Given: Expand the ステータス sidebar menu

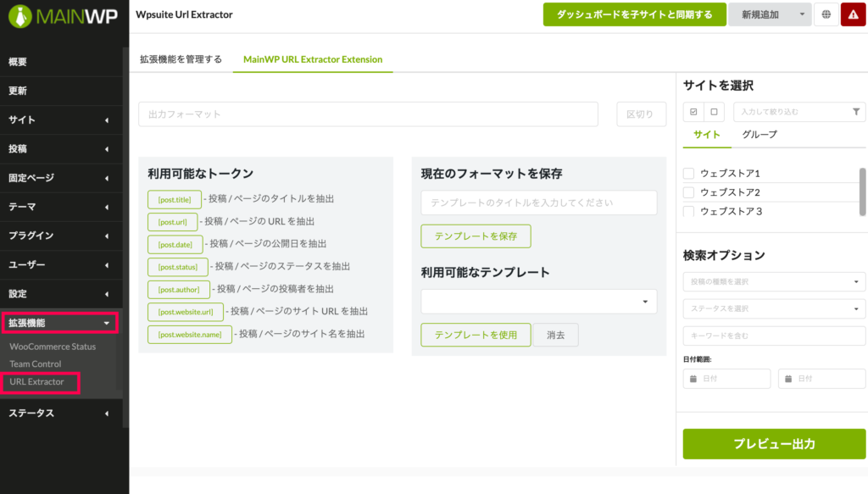Looking at the screenshot, I should point(61,414).
